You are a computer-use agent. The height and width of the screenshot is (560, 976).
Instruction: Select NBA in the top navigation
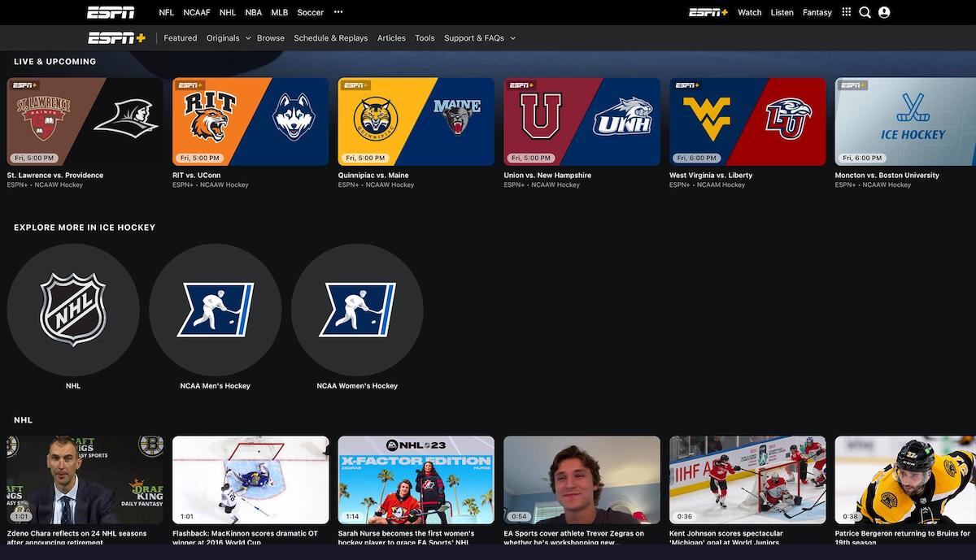coord(253,12)
